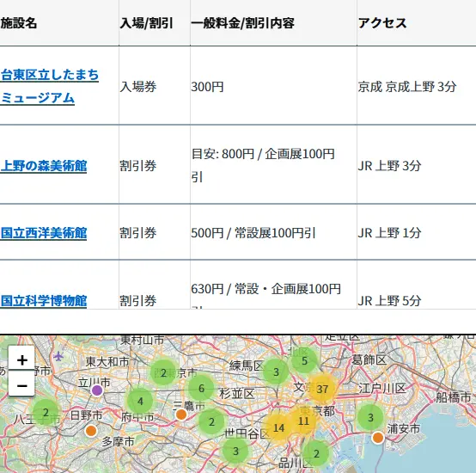This screenshot has height=473, width=476.
Task: Zoom in on the map with plus button
Action: [21, 359]
